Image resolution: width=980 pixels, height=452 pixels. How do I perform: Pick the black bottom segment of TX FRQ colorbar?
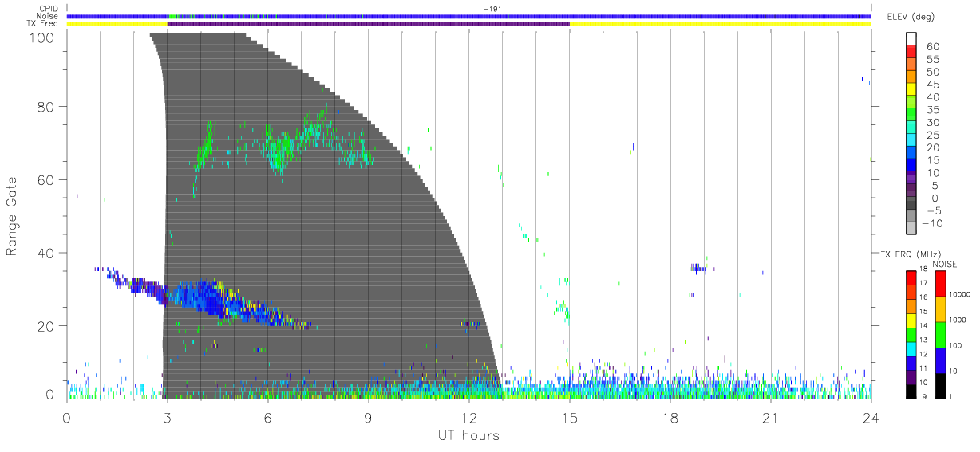click(911, 391)
